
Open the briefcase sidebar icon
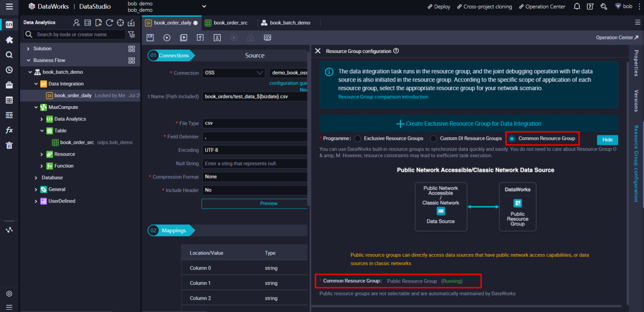coord(9,85)
